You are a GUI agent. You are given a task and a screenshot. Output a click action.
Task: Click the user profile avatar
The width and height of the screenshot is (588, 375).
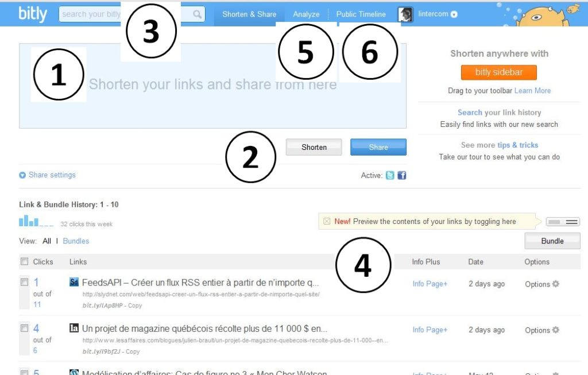pyautogui.click(x=405, y=14)
